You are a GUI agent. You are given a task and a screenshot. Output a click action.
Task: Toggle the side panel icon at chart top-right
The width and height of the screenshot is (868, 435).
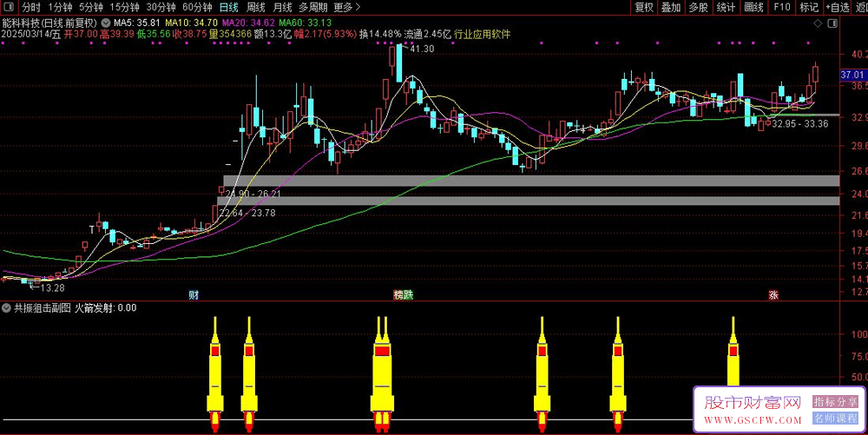click(x=832, y=23)
